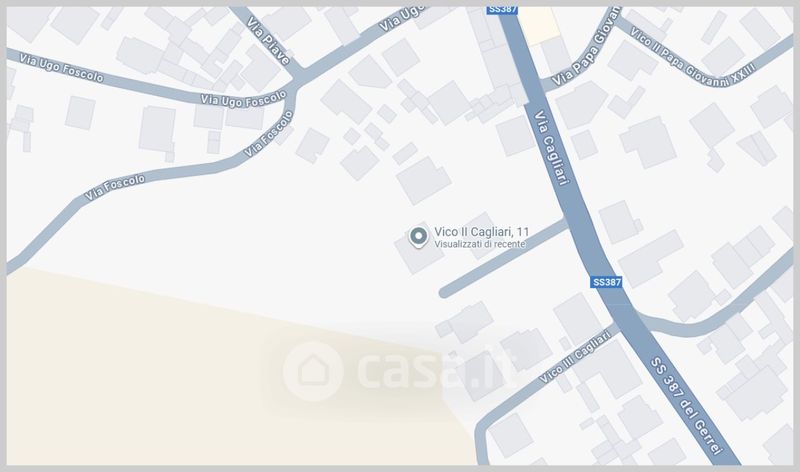Click the Via Piave street label
800x472 pixels.
tap(268, 41)
